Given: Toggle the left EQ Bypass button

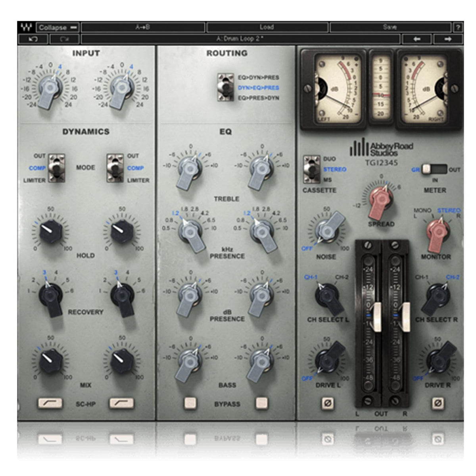Looking at the screenshot, I should [190, 403].
